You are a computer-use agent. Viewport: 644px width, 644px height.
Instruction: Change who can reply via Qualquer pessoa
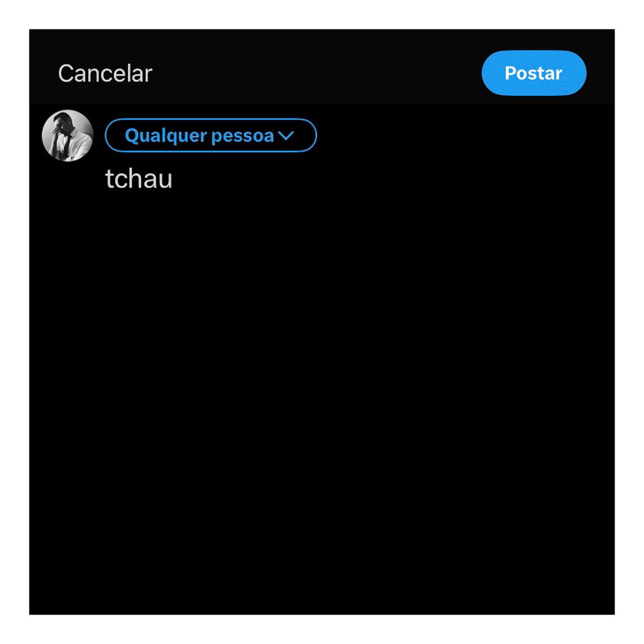(210, 135)
